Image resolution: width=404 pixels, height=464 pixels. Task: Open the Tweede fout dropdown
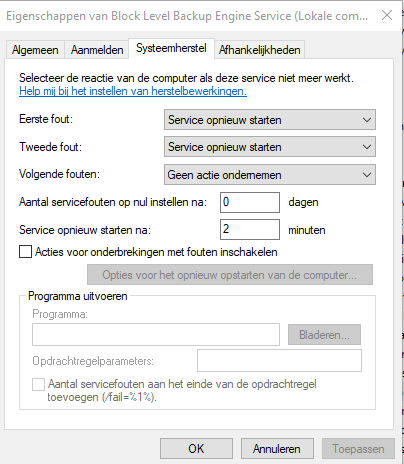[270, 147]
